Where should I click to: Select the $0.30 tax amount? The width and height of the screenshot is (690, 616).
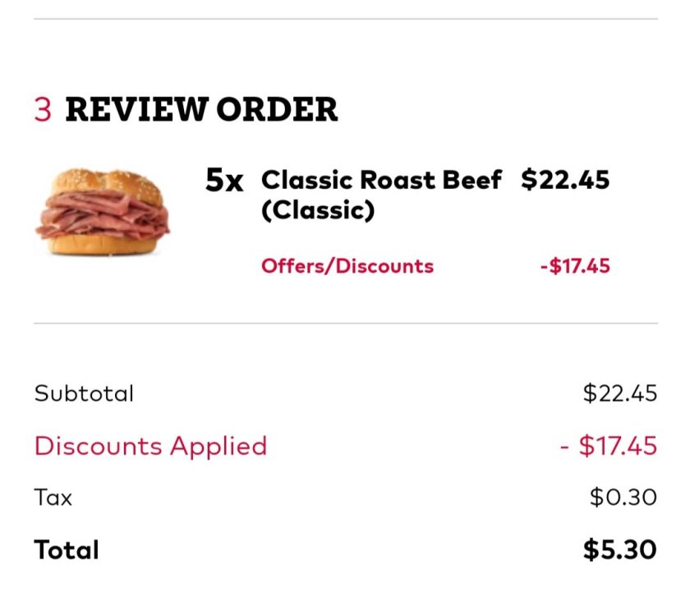pos(623,498)
